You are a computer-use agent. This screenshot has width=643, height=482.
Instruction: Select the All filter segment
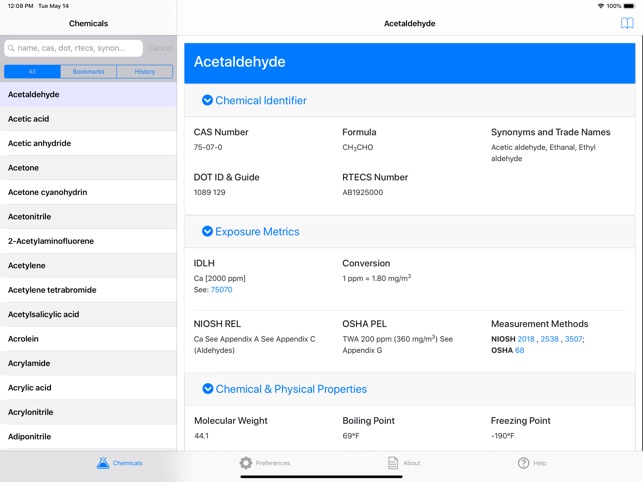click(32, 72)
